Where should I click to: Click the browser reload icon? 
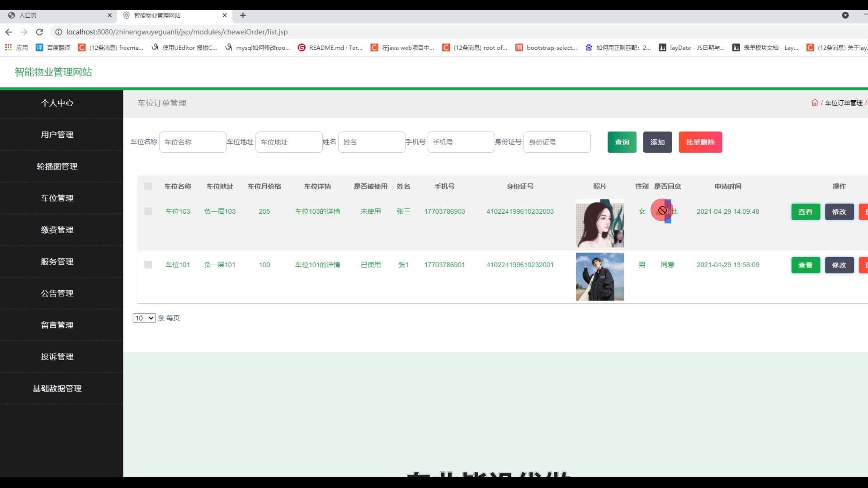point(39,32)
